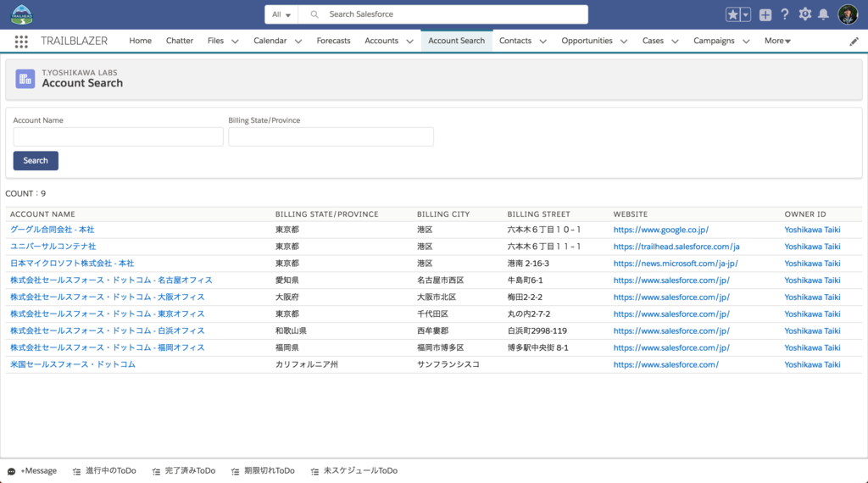This screenshot has height=483, width=868.
Task: Open the Help question mark icon
Action: click(x=784, y=14)
